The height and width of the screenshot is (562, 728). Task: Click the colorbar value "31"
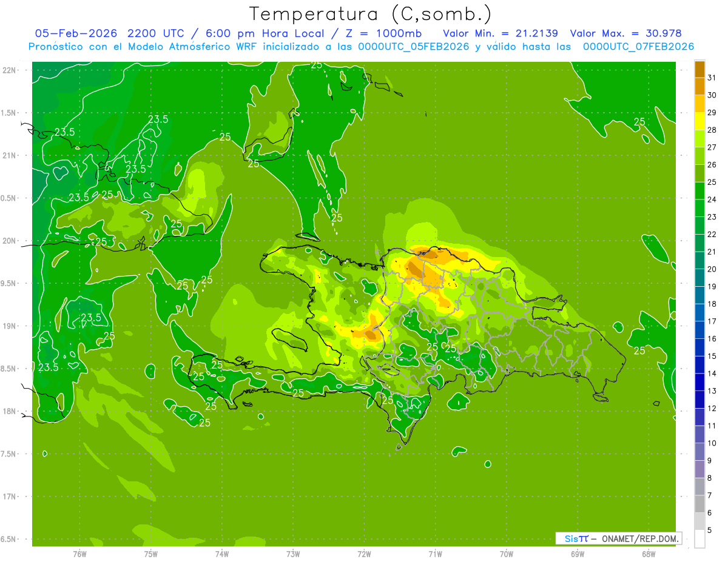712,78
